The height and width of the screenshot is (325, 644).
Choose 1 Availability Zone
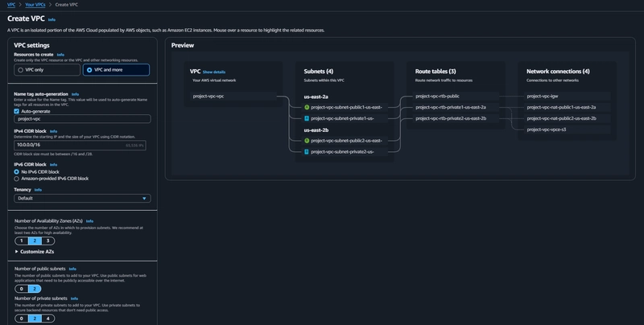pyautogui.click(x=22, y=241)
